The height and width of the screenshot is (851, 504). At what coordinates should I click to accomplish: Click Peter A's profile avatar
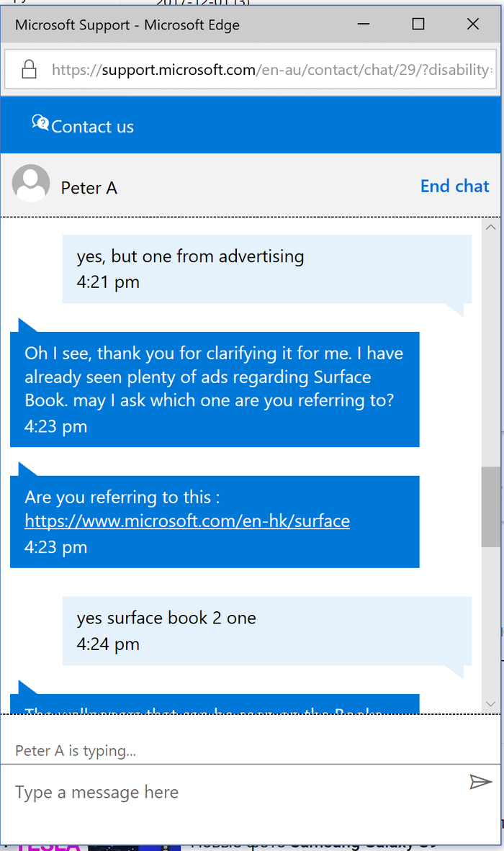tap(31, 184)
